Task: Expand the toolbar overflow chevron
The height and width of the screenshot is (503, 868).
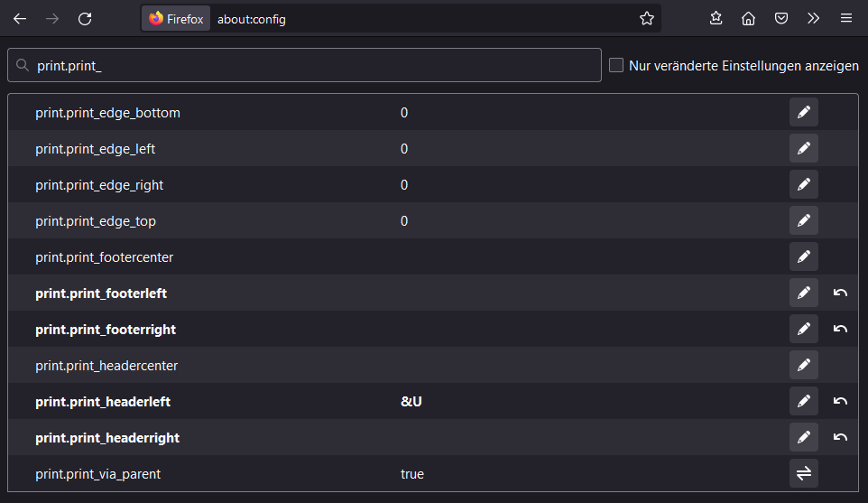Action: [x=813, y=18]
